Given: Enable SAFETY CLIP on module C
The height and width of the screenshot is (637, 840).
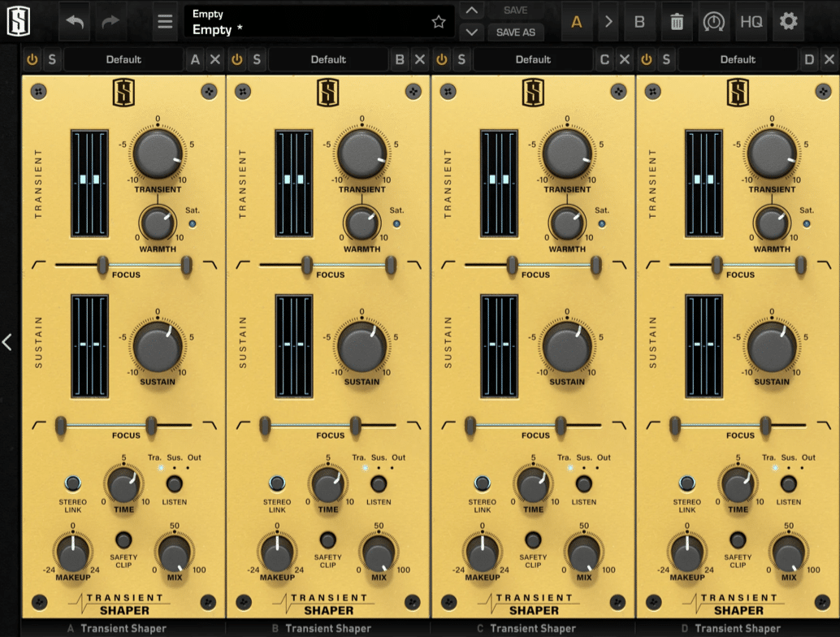Looking at the screenshot, I should 532,539.
